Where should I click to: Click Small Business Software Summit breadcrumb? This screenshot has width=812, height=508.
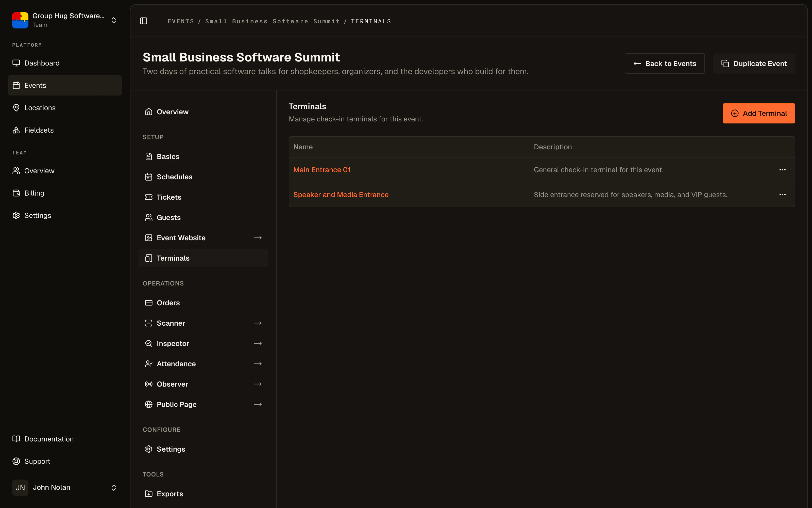[x=272, y=21]
